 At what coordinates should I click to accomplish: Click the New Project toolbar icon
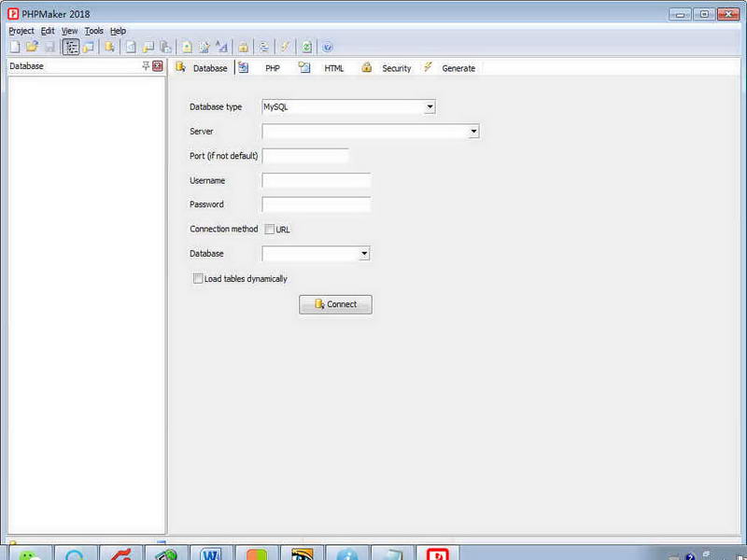[x=15, y=47]
